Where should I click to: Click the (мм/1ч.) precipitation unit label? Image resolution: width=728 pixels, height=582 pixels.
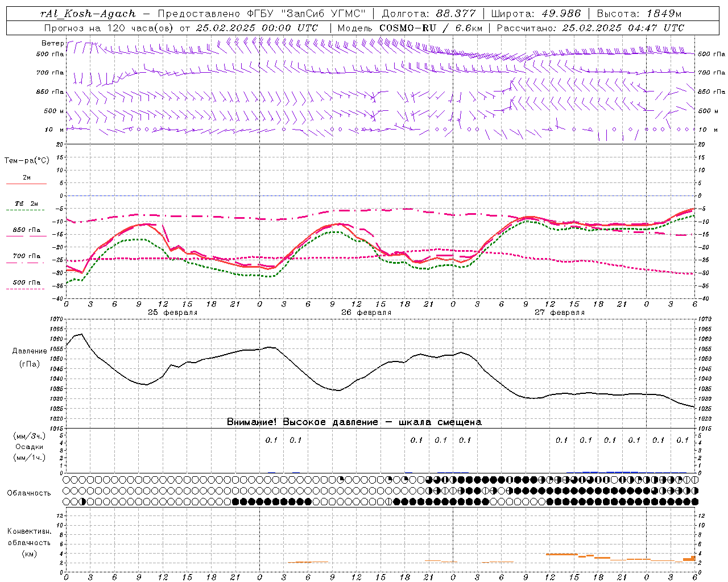(30, 458)
